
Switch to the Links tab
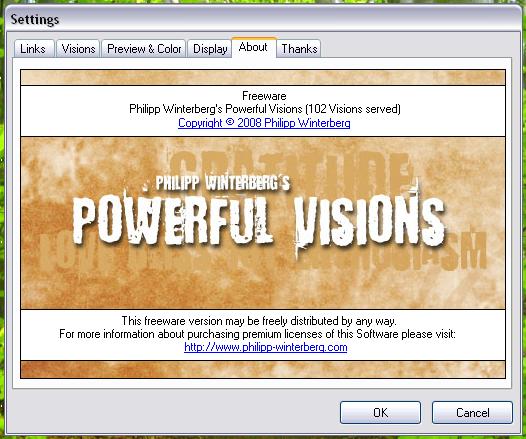tap(34, 49)
